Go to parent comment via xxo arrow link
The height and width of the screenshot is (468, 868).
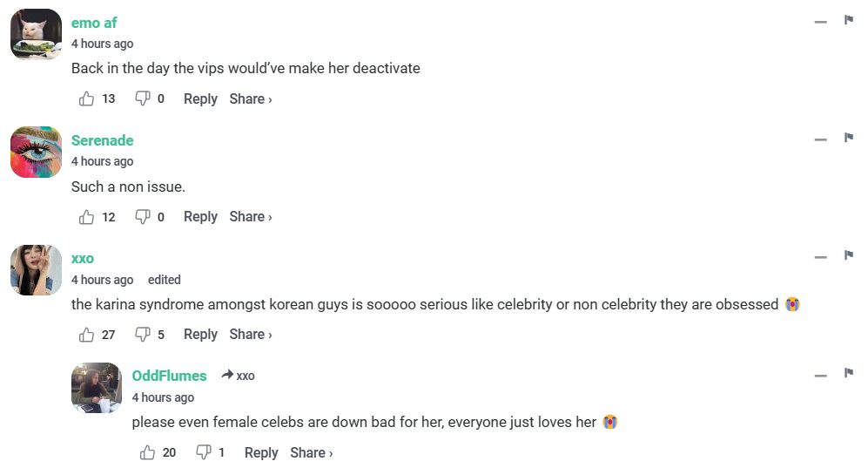(239, 376)
